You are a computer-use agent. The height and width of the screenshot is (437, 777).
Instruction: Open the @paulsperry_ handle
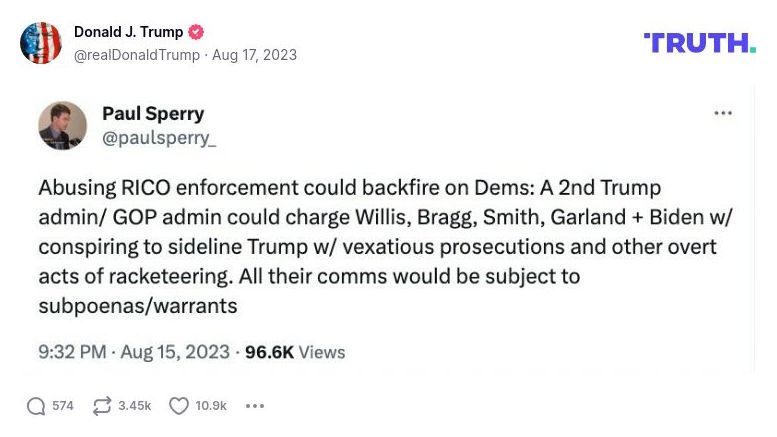pyautogui.click(x=159, y=139)
